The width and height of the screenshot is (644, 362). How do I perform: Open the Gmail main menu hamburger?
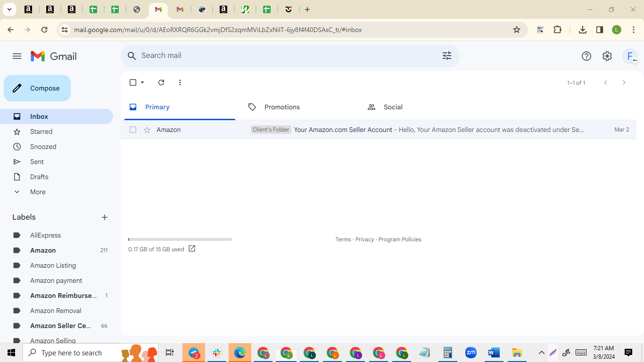[17, 56]
